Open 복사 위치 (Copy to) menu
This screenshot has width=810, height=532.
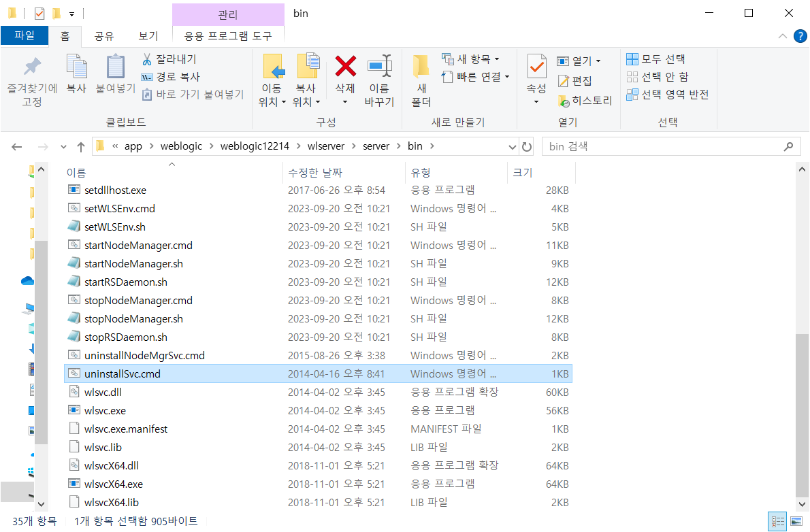click(306, 80)
